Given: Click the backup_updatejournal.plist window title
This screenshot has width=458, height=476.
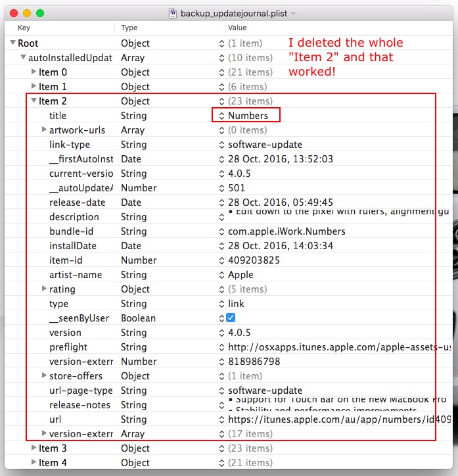Looking at the screenshot, I should 234,13.
